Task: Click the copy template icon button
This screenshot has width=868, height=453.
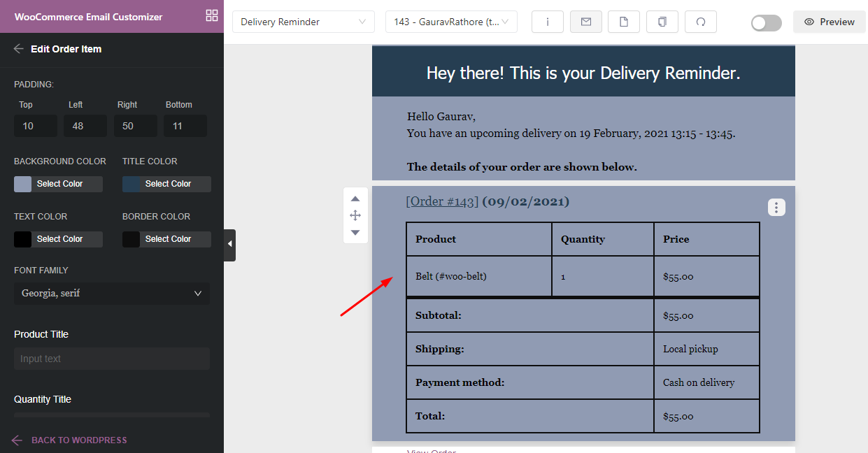Action: [662, 22]
